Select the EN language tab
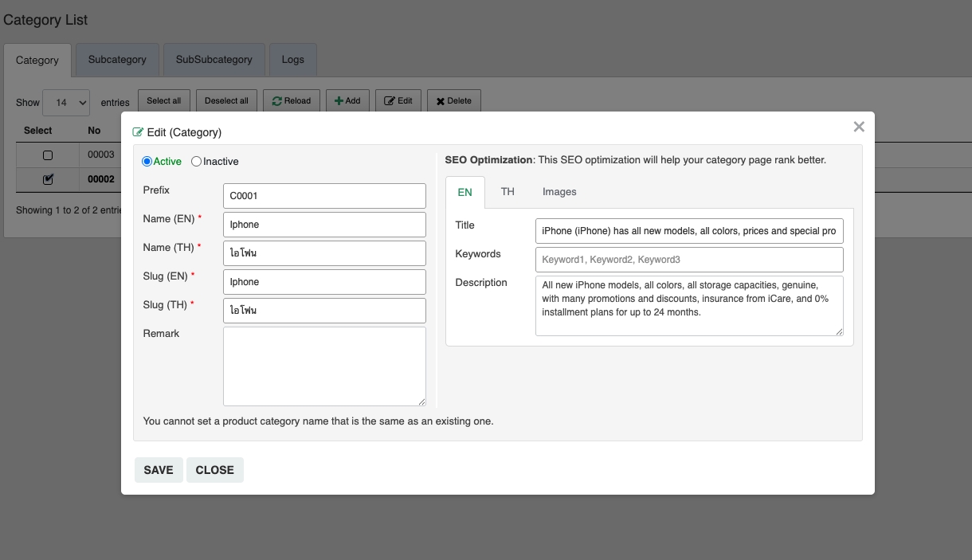972x560 pixels. [464, 193]
